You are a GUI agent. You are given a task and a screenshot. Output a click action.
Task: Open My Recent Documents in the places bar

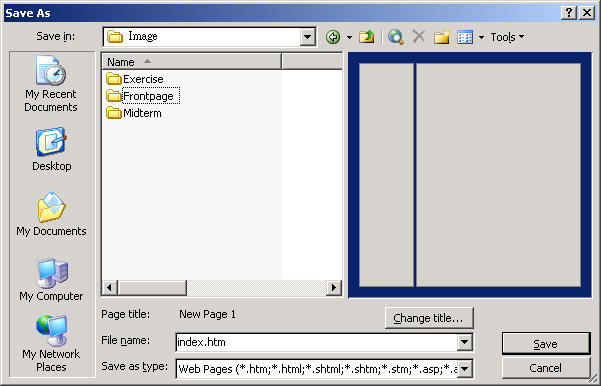pos(51,84)
